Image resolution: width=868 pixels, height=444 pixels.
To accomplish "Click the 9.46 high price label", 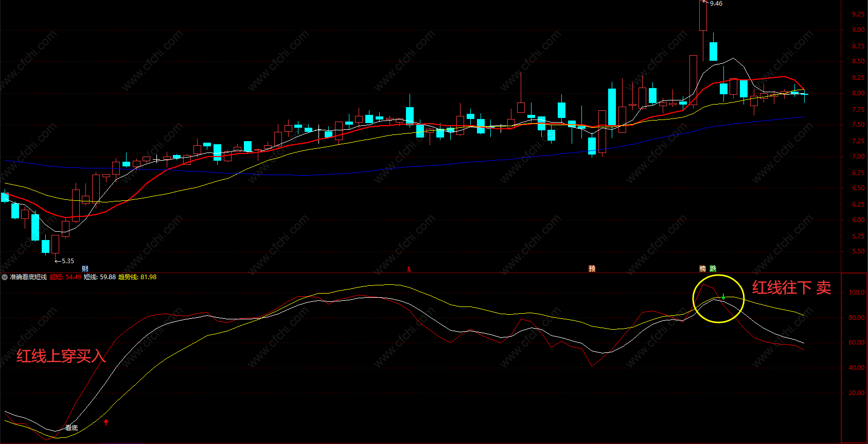I will tap(716, 4).
